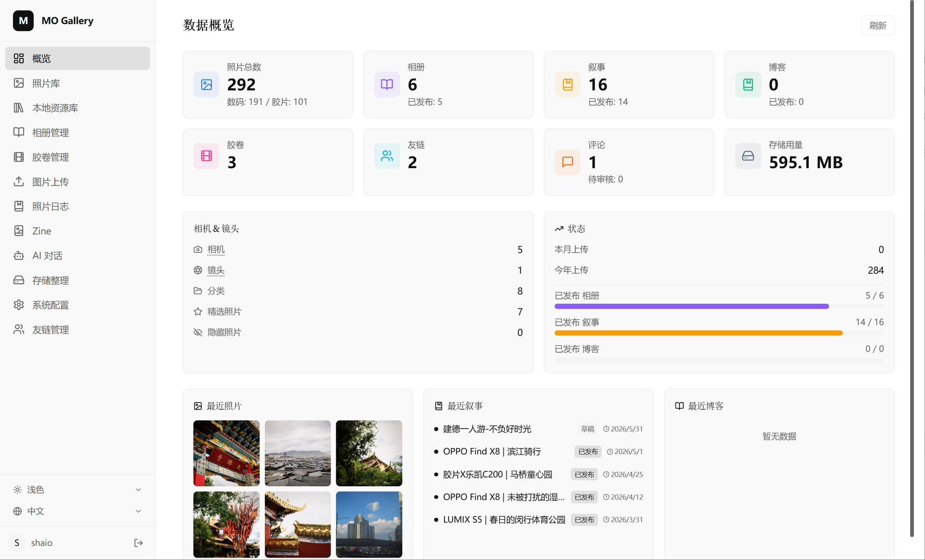Open narrative OPPO Find X8 | 滨江骑行
925x560 pixels.
(x=492, y=452)
